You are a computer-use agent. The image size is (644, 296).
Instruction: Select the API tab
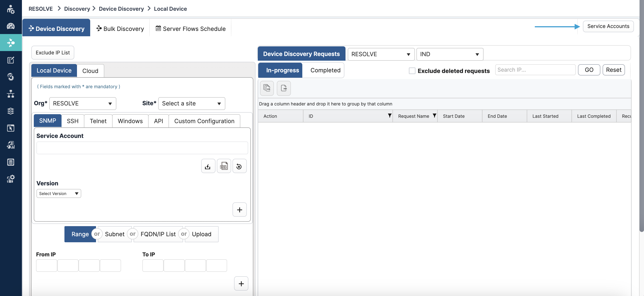pyautogui.click(x=158, y=121)
